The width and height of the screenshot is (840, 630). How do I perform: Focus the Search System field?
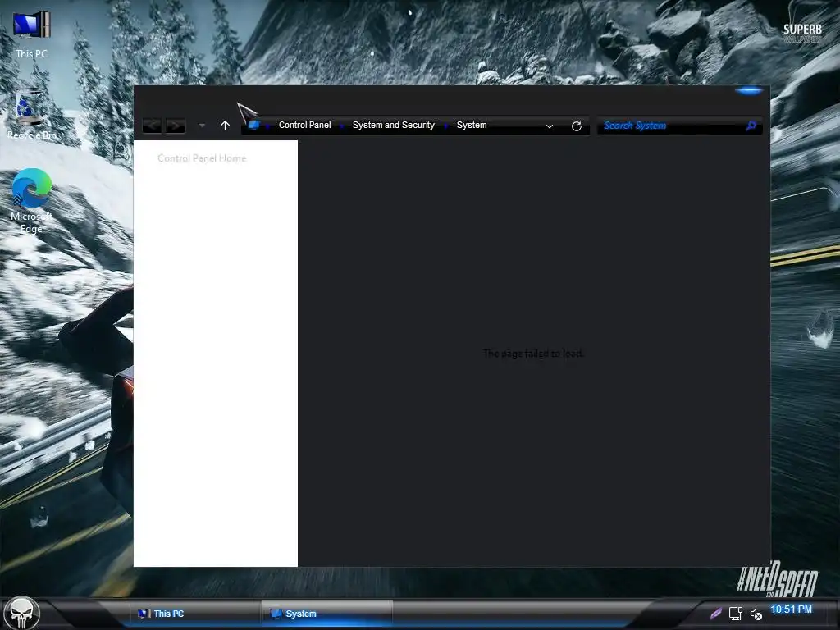[680, 126]
